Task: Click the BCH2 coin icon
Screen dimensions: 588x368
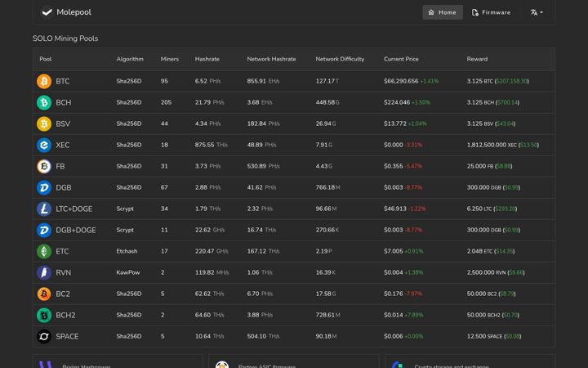Action: pyautogui.click(x=44, y=315)
